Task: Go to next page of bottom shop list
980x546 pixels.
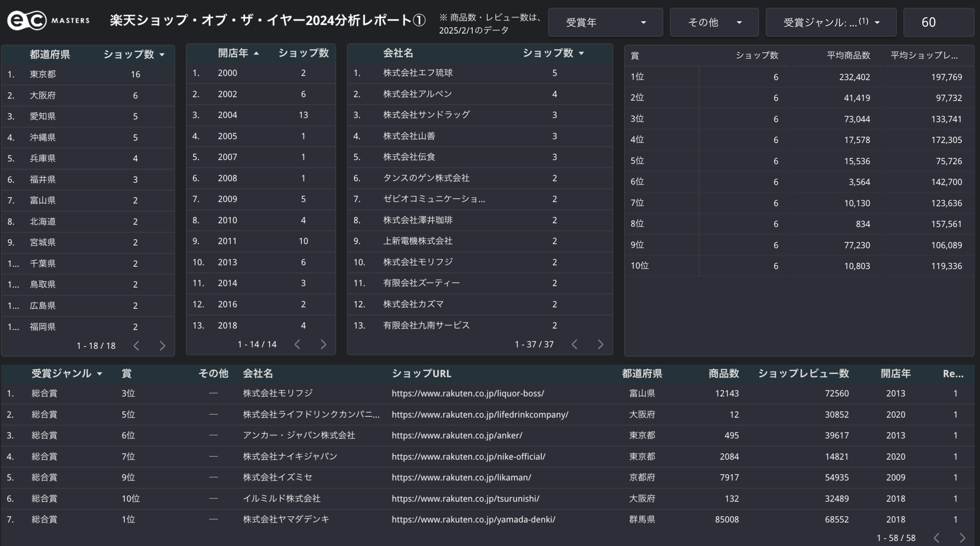Action: [x=962, y=538]
